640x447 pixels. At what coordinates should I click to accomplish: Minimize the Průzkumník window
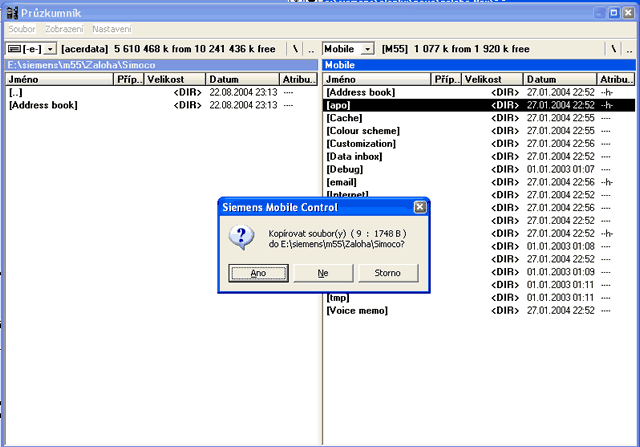[x=600, y=13]
